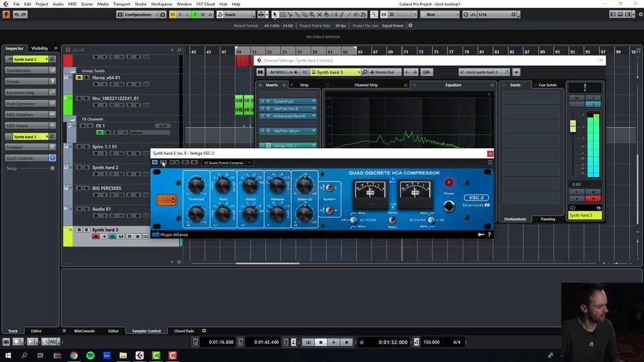The image size is (644, 362).
Task: Toggle record enable on Synth hard 3 track
Action: coord(96,237)
